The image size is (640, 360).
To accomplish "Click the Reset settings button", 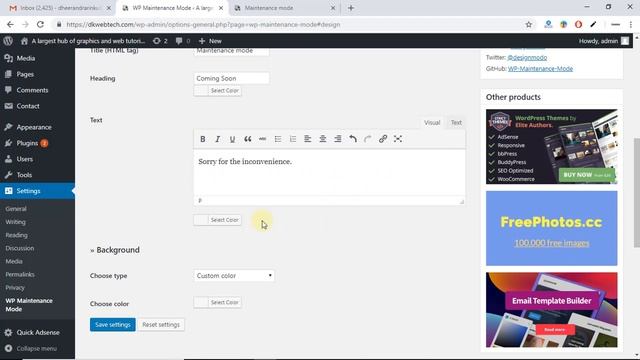I will coord(161,325).
